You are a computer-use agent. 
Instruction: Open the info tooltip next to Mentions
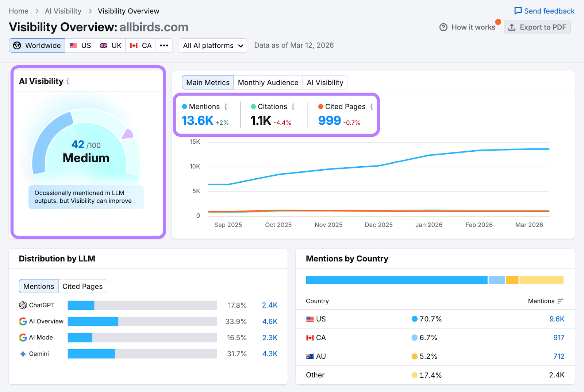(226, 106)
